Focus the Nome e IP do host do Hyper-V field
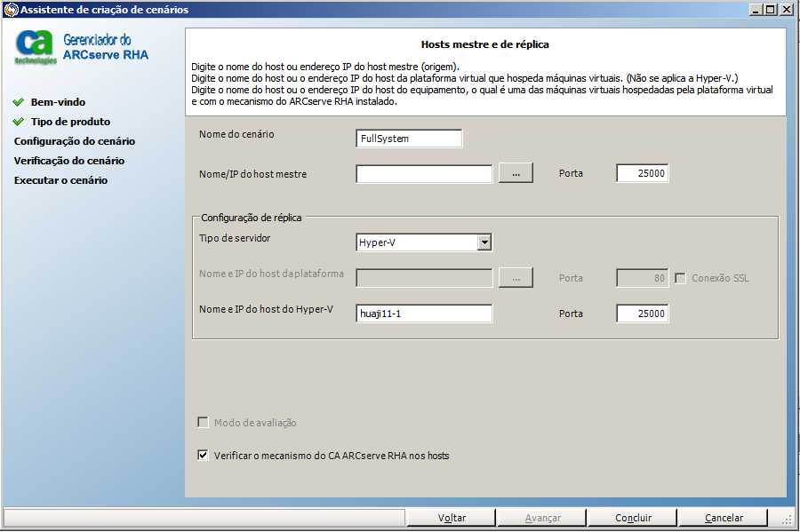Image resolution: width=800 pixels, height=532 pixels. pos(425,314)
